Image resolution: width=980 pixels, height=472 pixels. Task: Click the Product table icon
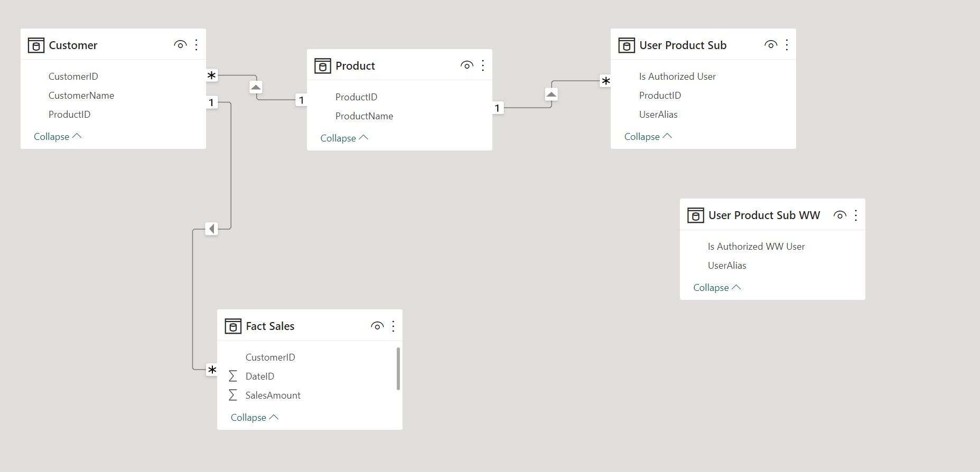[x=323, y=66]
